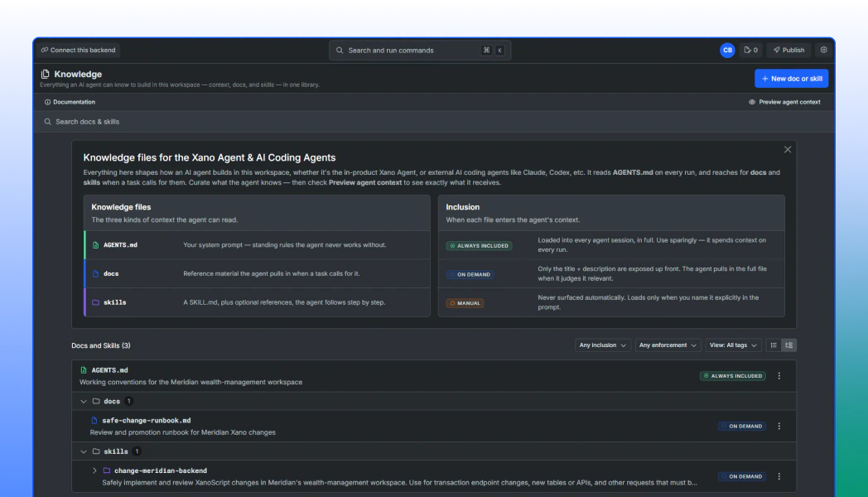This screenshot has height=497, width=868.
Task: Publish the workspace
Action: coord(788,50)
